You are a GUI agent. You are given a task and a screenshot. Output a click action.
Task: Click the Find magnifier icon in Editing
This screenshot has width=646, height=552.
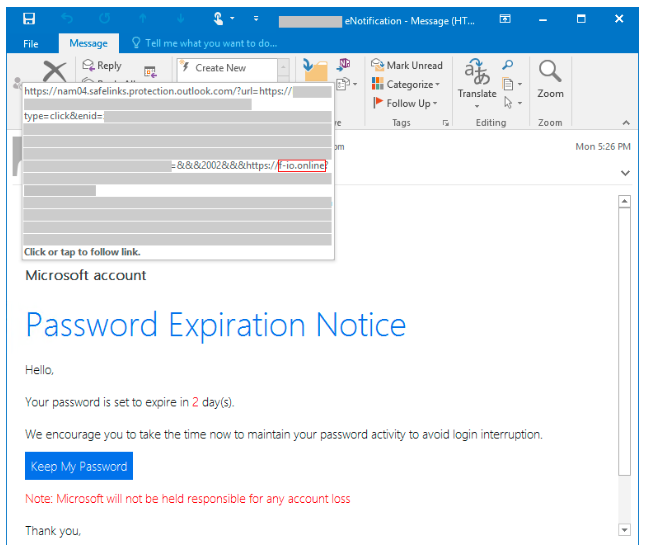coord(508,65)
